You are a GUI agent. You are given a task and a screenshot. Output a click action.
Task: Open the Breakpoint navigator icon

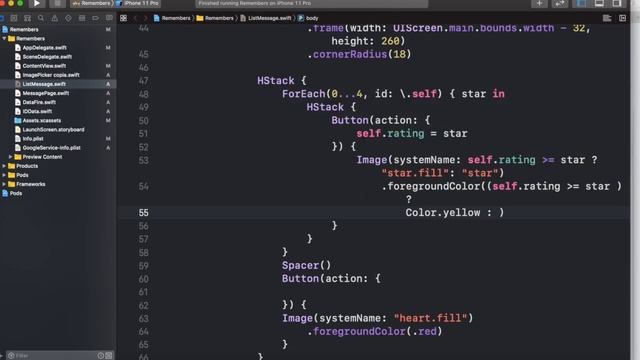[96, 18]
